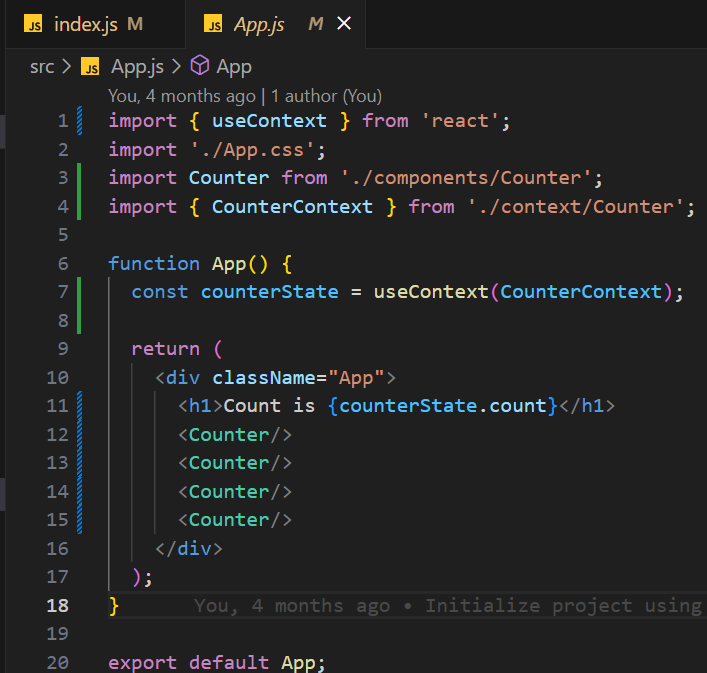Click line number 20 in the gutter

coord(57,663)
